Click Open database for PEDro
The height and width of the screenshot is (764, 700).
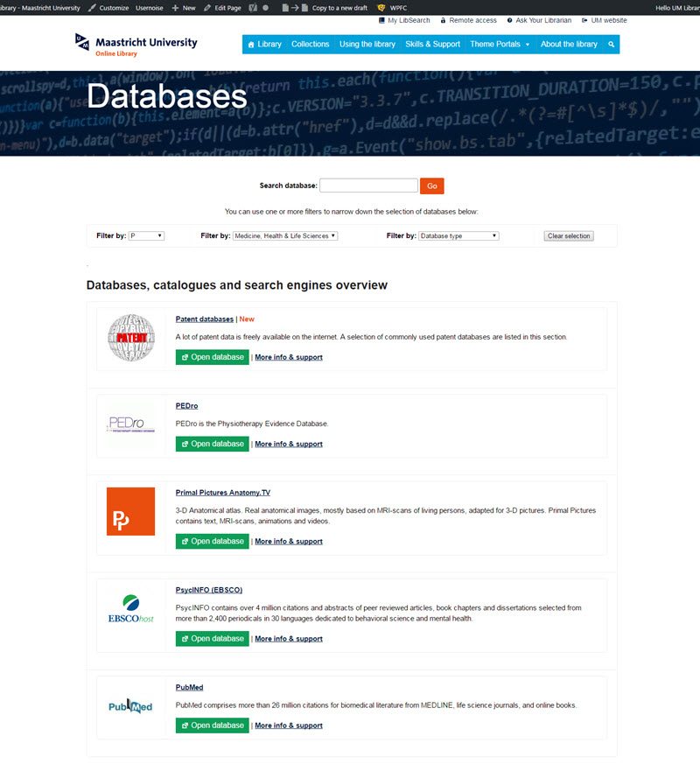click(x=213, y=444)
